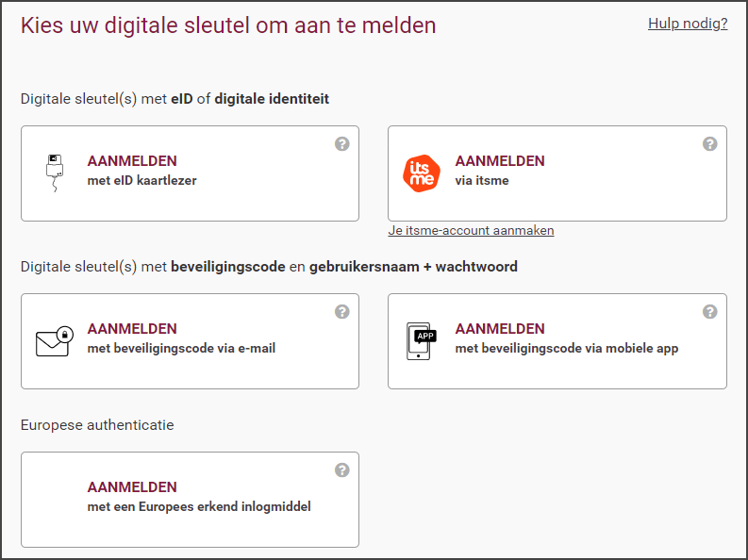Select AANMELDEN heading of itsme card

click(500, 161)
